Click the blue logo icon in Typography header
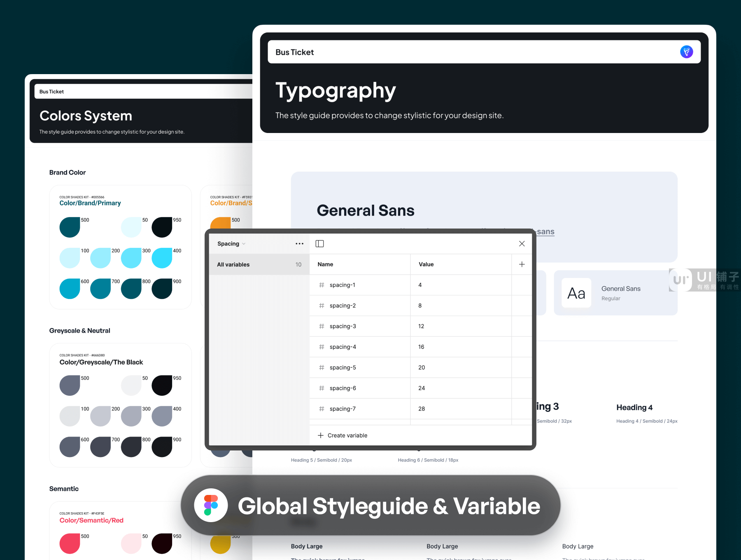Image resolution: width=741 pixels, height=560 pixels. [x=686, y=52]
